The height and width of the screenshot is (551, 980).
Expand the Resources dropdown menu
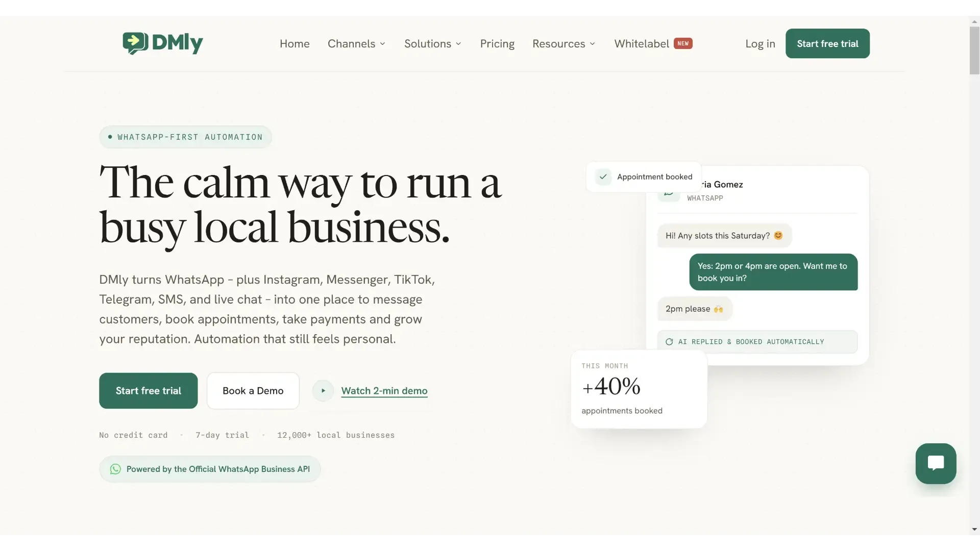click(563, 44)
